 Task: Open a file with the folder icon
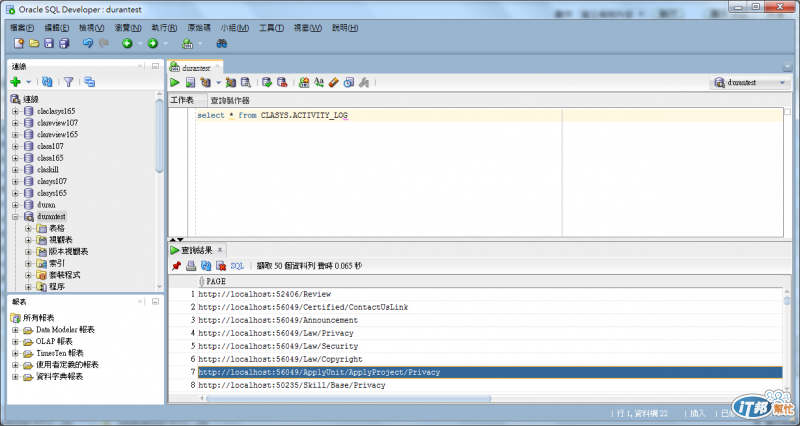(34, 43)
